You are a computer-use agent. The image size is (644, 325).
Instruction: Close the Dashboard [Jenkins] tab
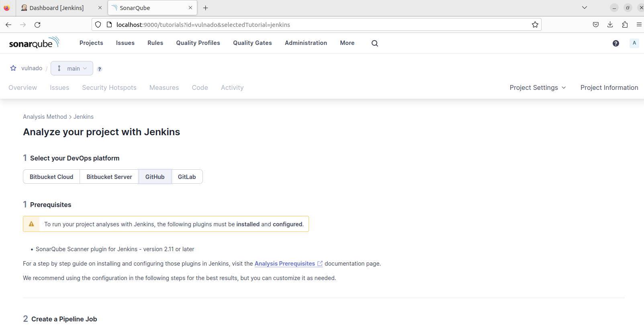pyautogui.click(x=100, y=8)
